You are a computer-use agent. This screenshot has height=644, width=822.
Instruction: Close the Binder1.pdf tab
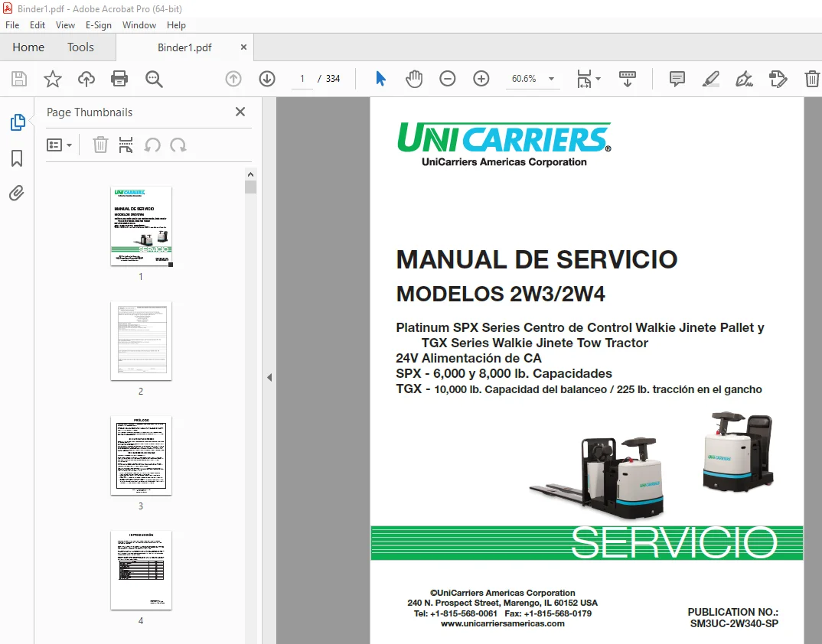click(243, 47)
